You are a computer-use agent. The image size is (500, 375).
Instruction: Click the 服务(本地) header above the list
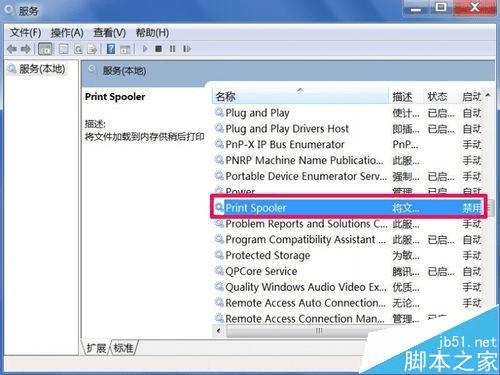point(124,71)
